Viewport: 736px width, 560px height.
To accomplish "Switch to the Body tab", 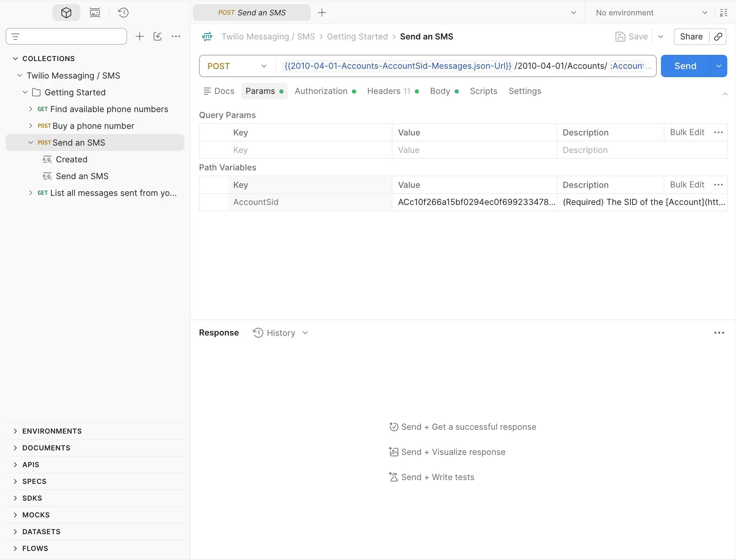I will click(444, 91).
